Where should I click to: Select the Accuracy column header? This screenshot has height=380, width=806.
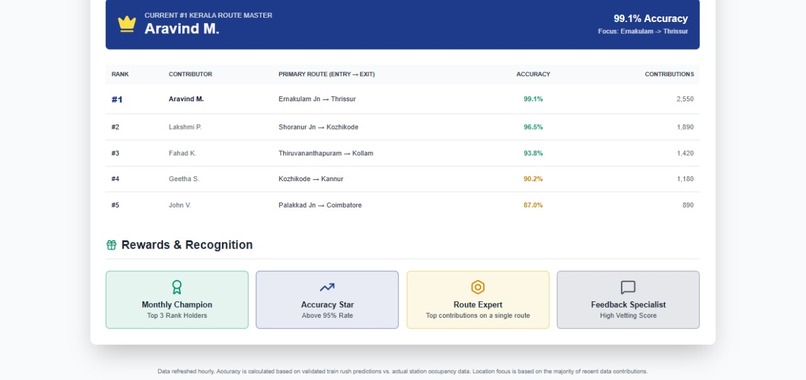coord(533,74)
